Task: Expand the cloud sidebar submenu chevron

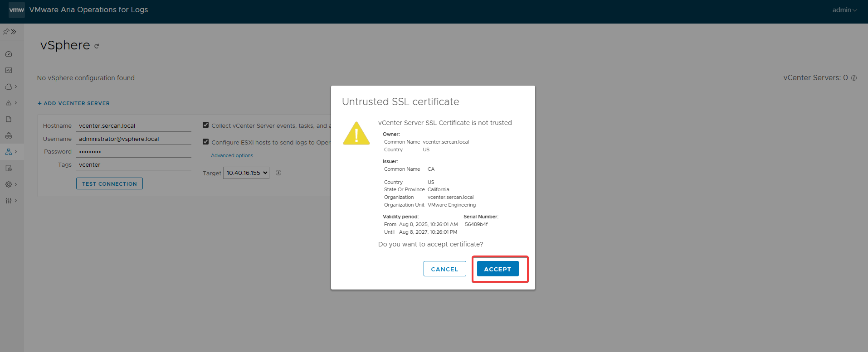Action: pyautogui.click(x=16, y=87)
